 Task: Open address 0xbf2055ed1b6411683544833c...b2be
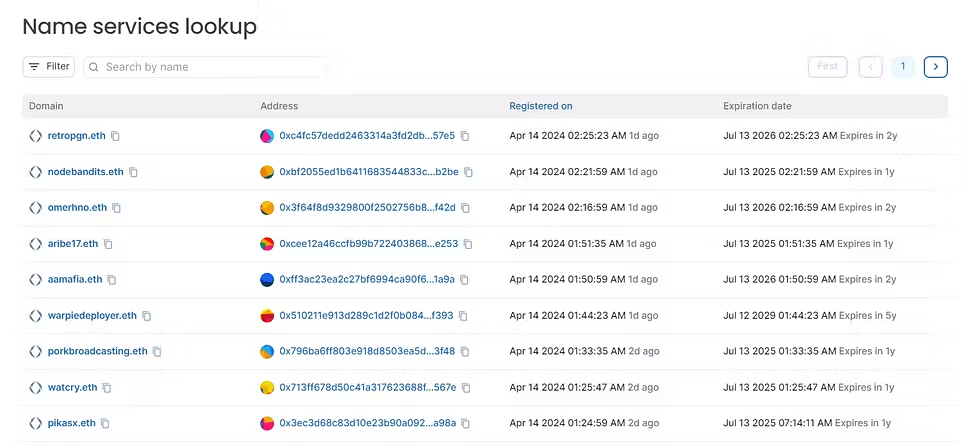[369, 172]
